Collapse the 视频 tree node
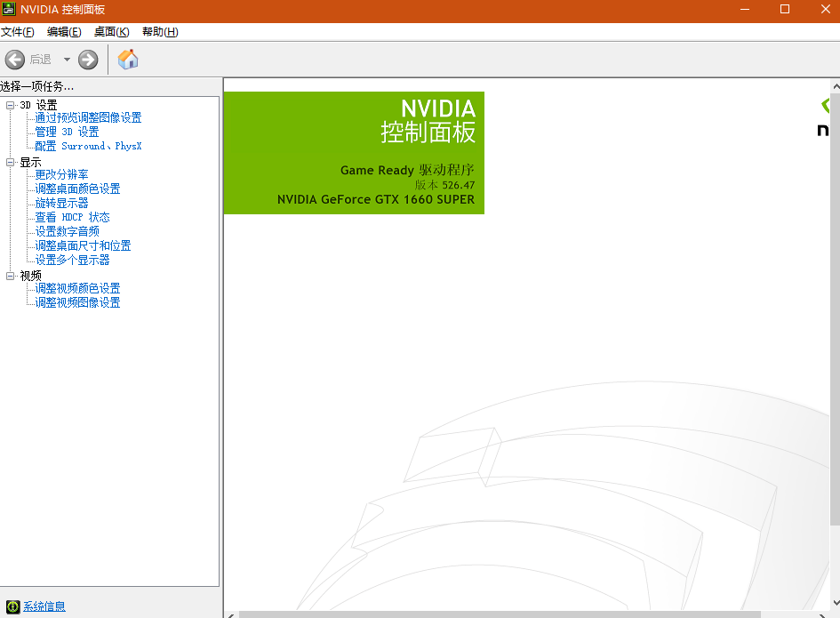 tap(10, 276)
